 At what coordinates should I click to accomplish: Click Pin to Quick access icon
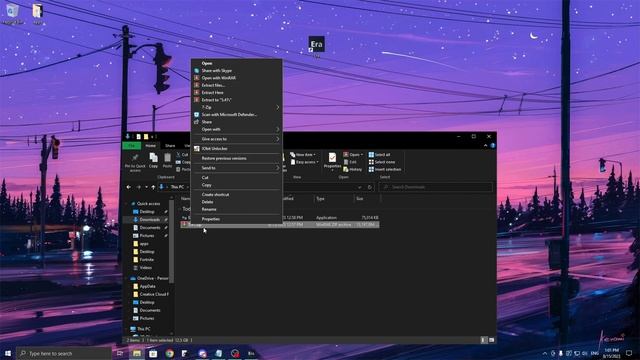pos(135,158)
